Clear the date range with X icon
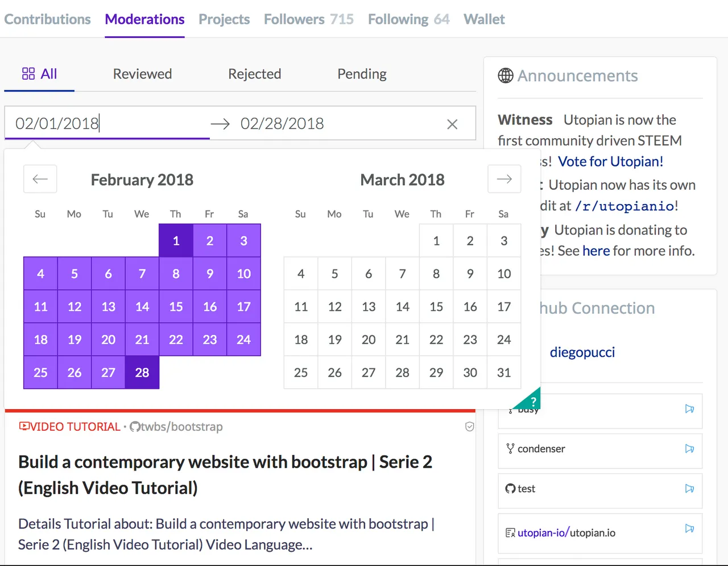Screen dimensions: 728x566 tap(452, 124)
